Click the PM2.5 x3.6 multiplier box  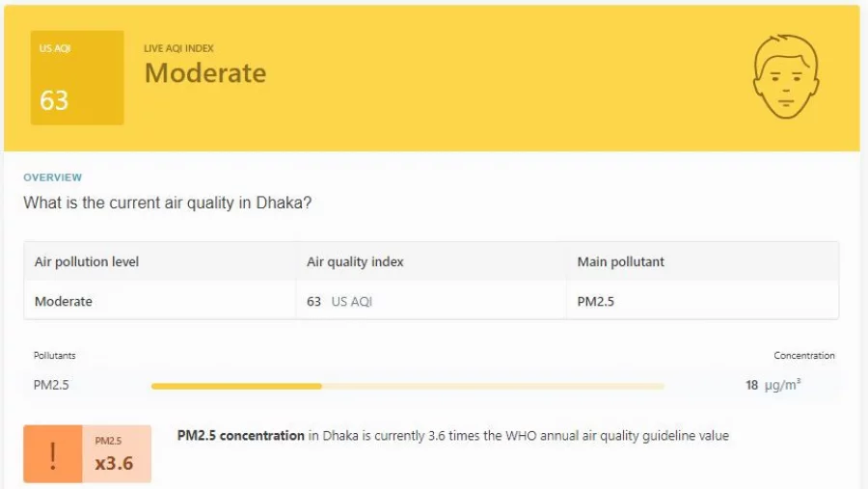(117, 454)
